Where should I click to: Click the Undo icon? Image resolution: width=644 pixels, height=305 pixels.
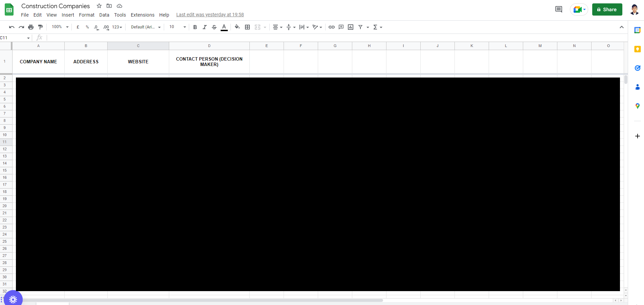tap(12, 27)
